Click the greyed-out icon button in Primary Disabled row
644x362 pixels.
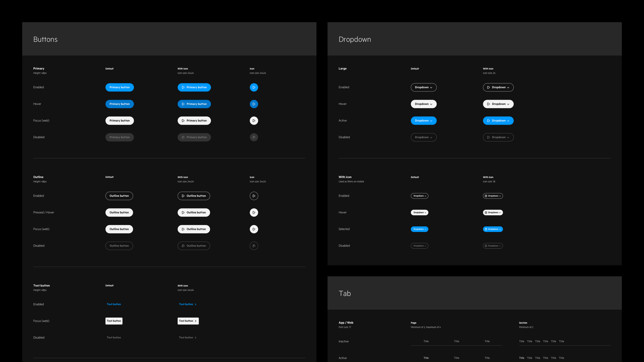point(254,137)
